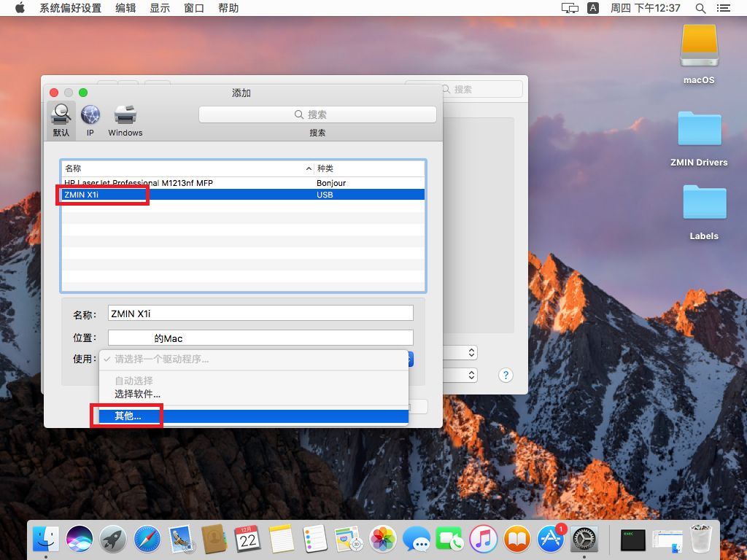Click the minimized window thumbnail in the Dock
This screenshot has width=747, height=560.
[x=667, y=541]
